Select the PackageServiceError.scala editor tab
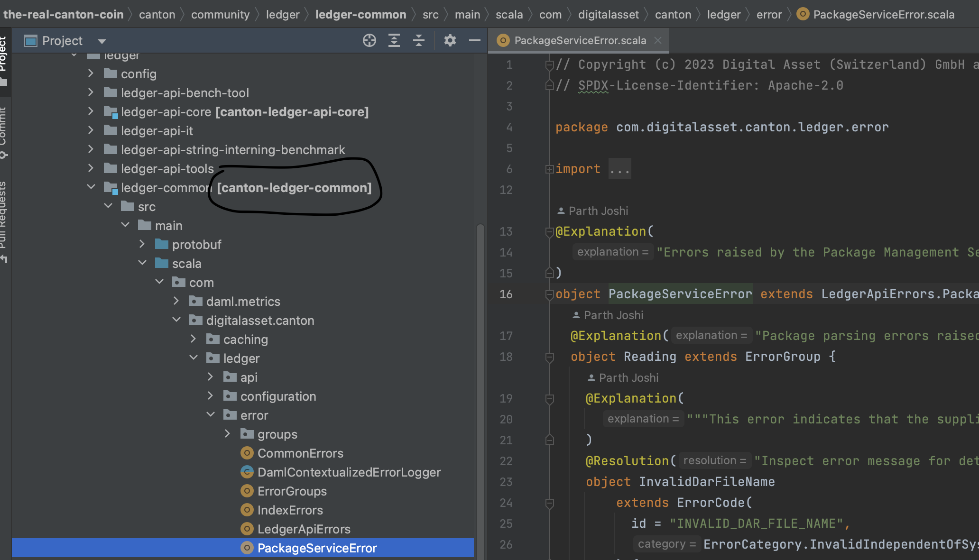 click(x=580, y=40)
